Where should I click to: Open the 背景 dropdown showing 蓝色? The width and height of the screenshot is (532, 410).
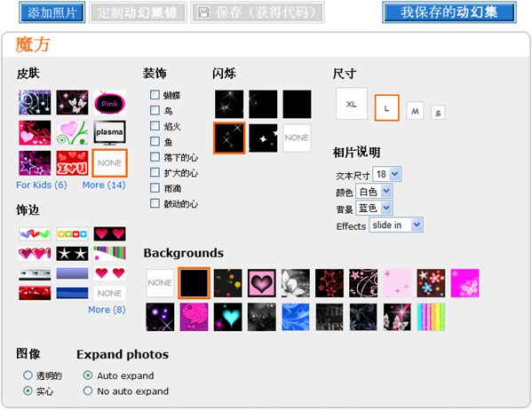374,208
